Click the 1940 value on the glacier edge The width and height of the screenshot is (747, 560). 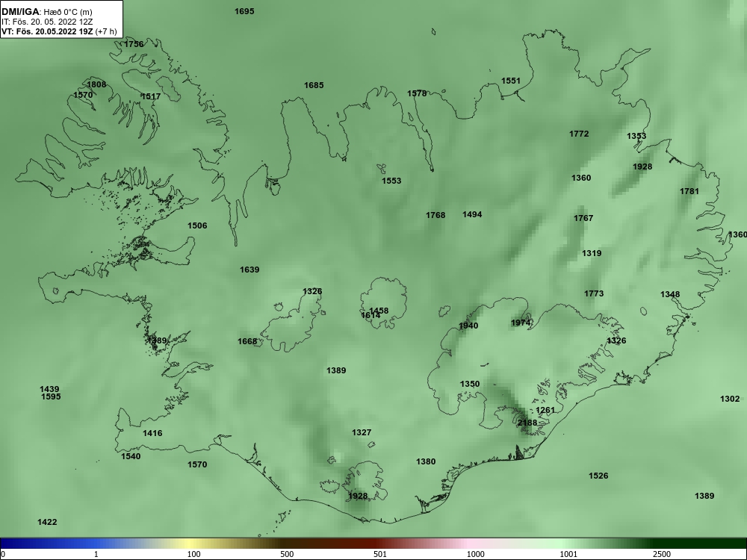[x=468, y=326]
